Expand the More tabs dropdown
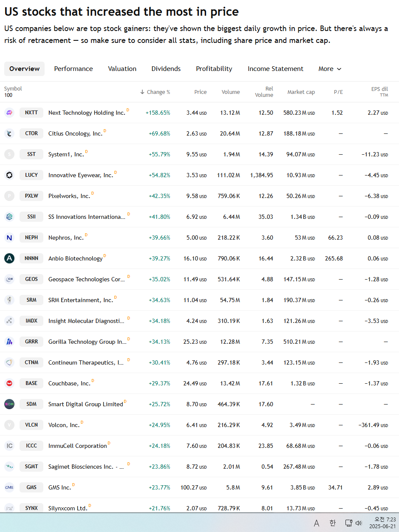The width and height of the screenshot is (399, 532). [330, 69]
